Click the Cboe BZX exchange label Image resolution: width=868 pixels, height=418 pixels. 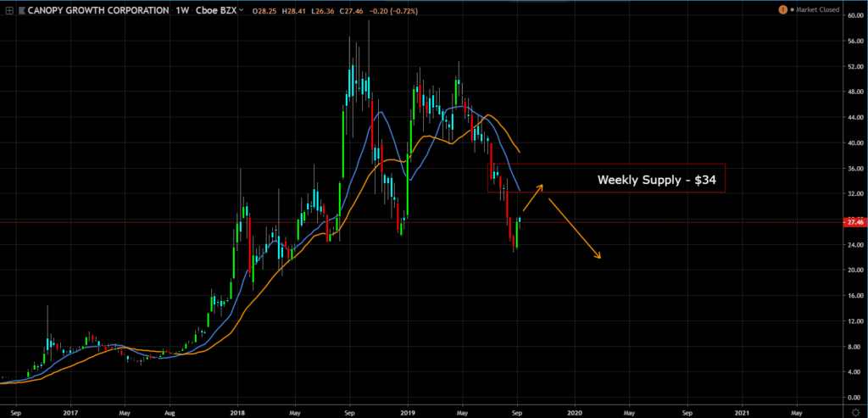click(216, 10)
